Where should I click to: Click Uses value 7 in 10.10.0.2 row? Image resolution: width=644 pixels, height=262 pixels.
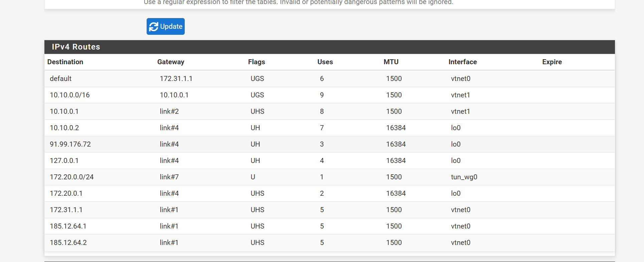pos(322,128)
